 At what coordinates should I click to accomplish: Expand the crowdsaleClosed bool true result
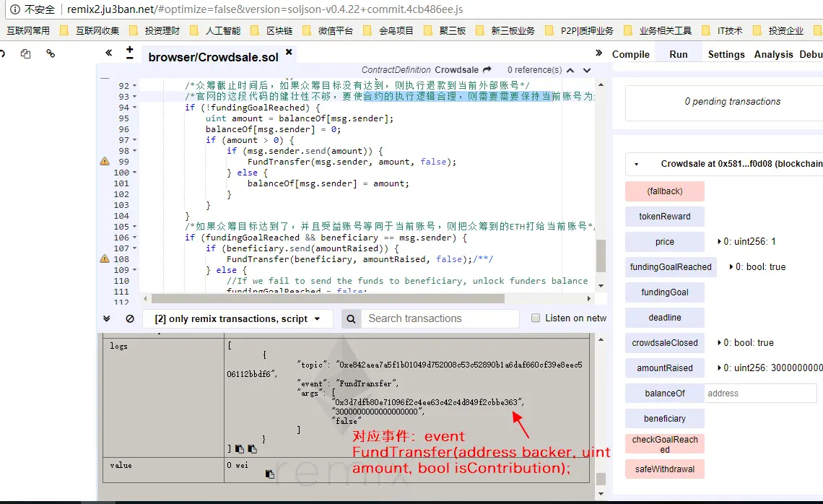(719, 343)
